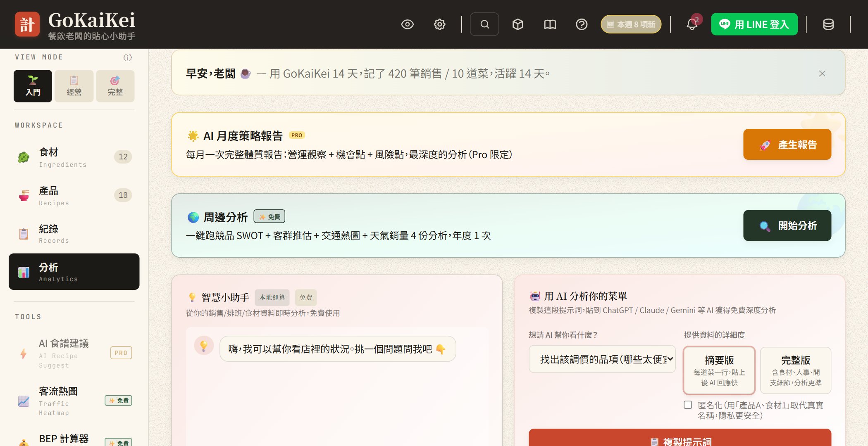This screenshot has width=868, height=446.
Task: Open the book guide icon
Action: [x=550, y=24]
